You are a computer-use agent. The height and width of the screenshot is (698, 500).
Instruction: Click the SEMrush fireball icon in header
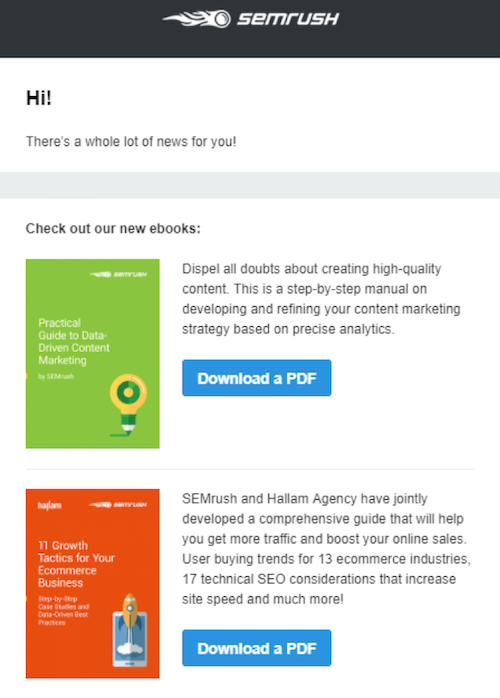[x=197, y=19]
